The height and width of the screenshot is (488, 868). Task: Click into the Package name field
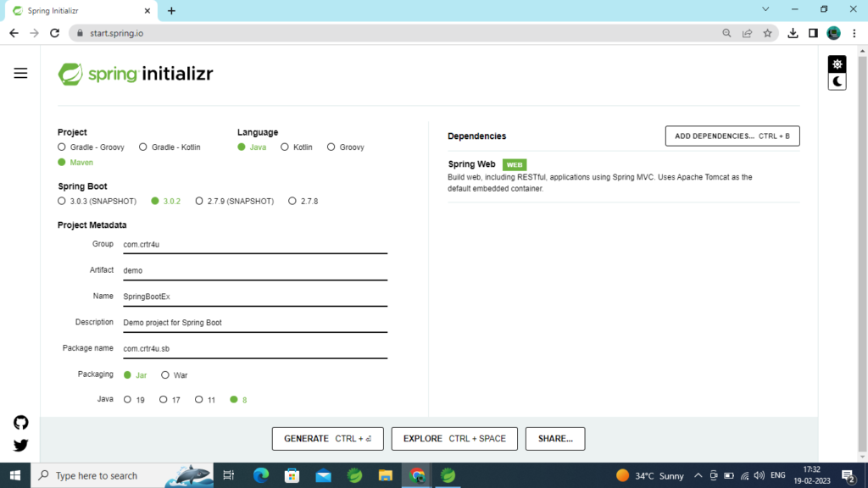(255, 348)
